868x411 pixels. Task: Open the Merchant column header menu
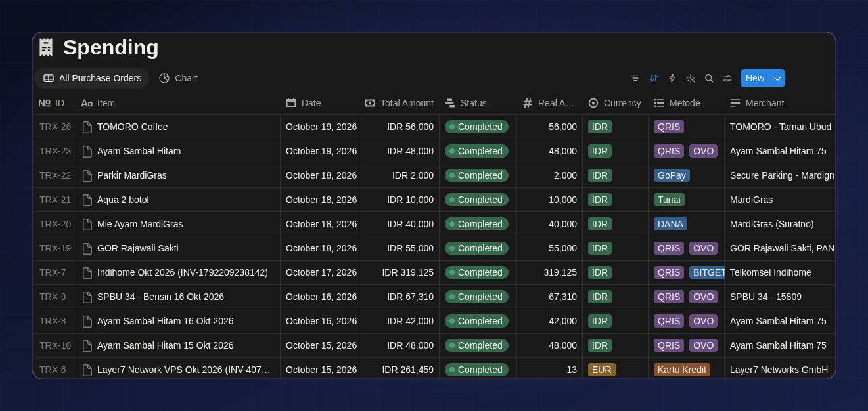point(779,103)
